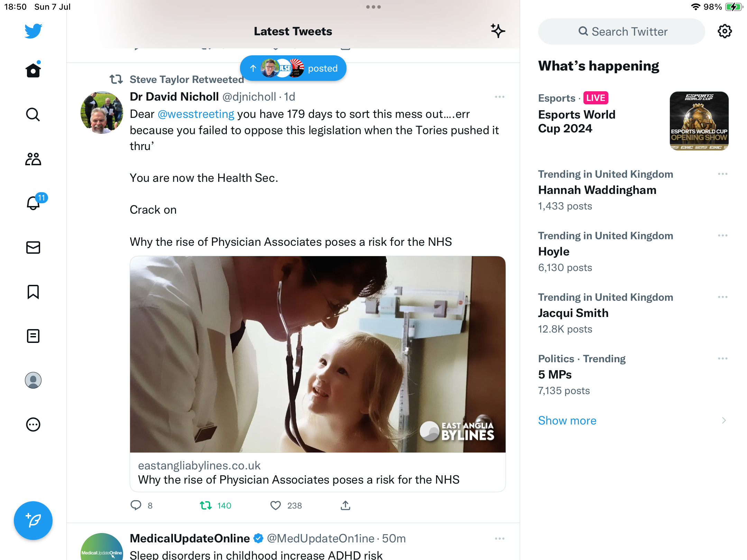The width and height of the screenshot is (747, 560).
Task: Open Profile avatar in sidebar
Action: 33,380
